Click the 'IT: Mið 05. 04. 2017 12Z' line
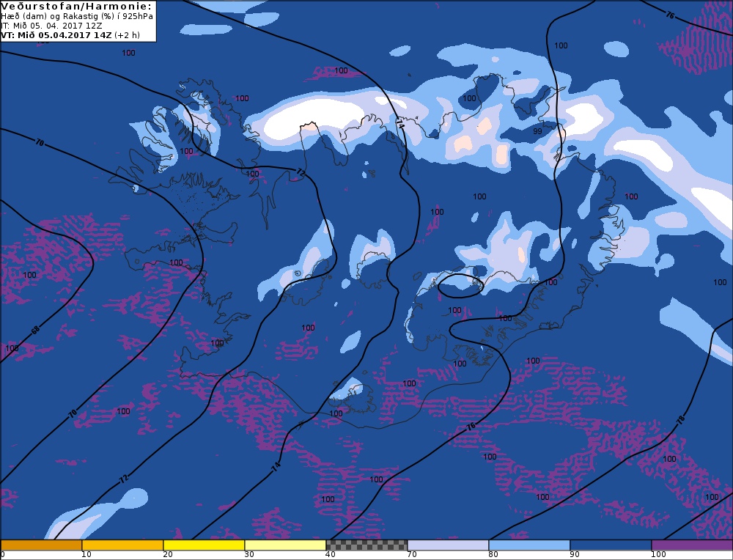733x560 pixels. coord(51,26)
